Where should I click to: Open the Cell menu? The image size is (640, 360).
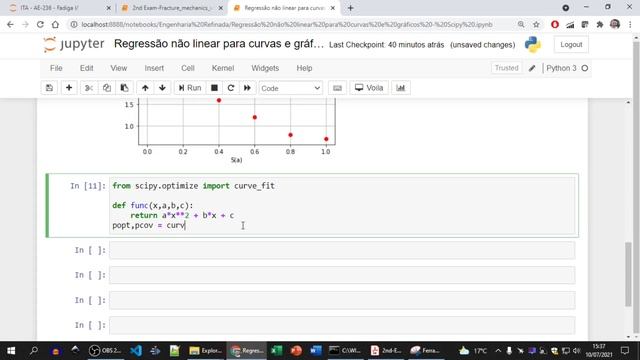(x=188, y=68)
